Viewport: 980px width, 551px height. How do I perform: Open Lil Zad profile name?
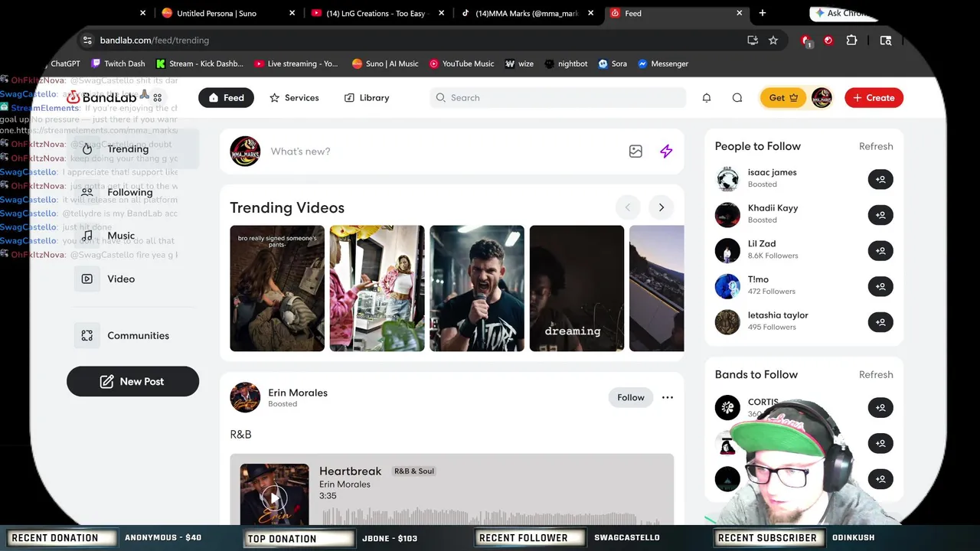point(762,243)
